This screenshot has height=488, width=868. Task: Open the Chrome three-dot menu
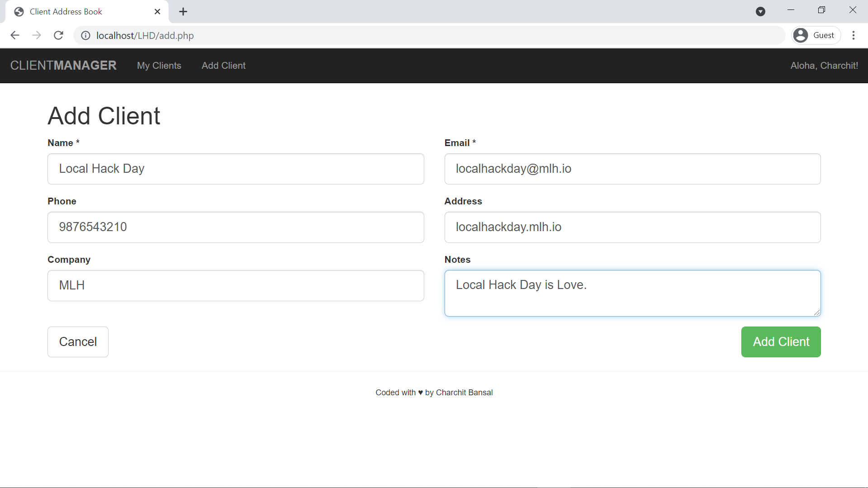click(854, 35)
